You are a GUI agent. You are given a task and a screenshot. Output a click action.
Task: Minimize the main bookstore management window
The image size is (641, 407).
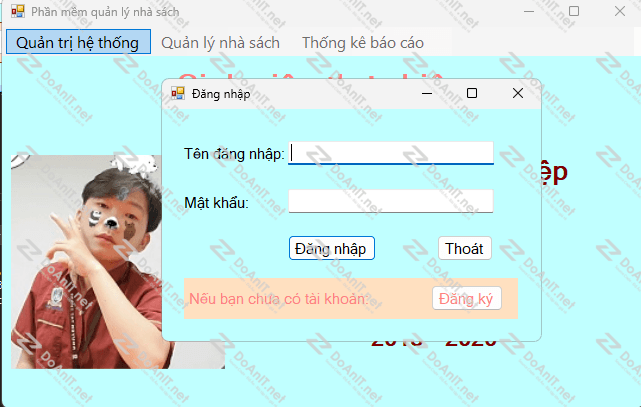pos(527,11)
